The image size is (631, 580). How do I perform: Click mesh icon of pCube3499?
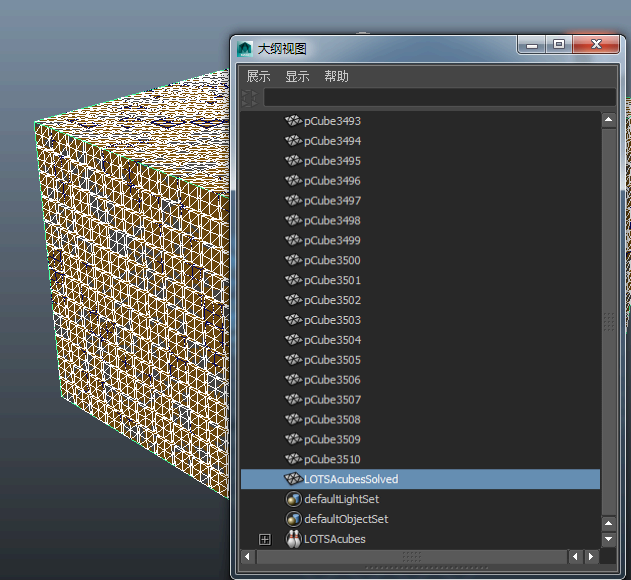pyautogui.click(x=293, y=240)
